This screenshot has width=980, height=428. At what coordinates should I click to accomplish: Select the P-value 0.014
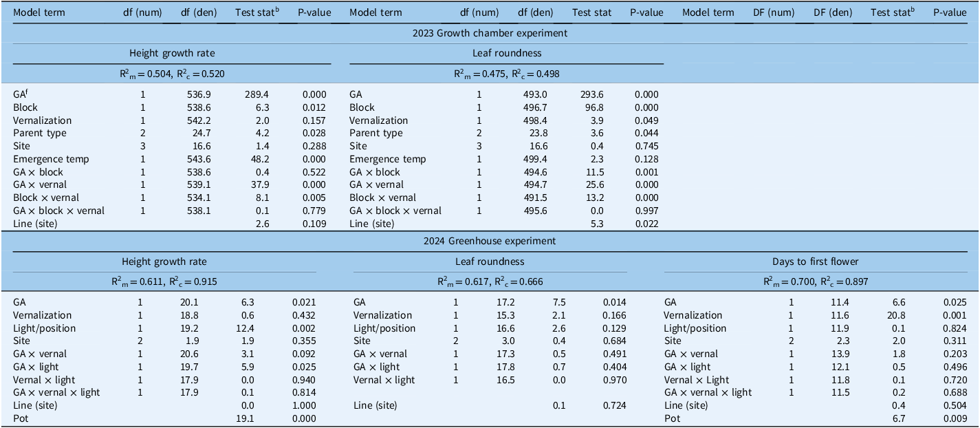(x=613, y=302)
